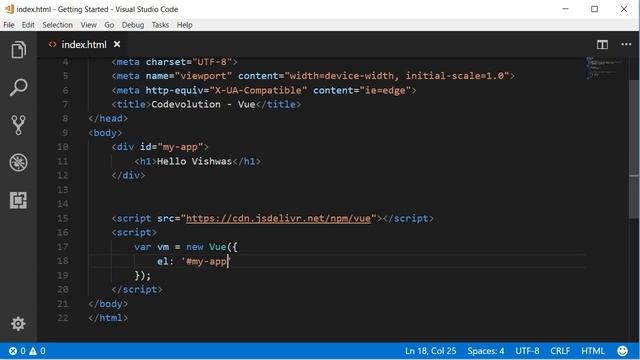Screen dimensions: 640x360
Task: Select language mode HTML
Action: (x=593, y=351)
